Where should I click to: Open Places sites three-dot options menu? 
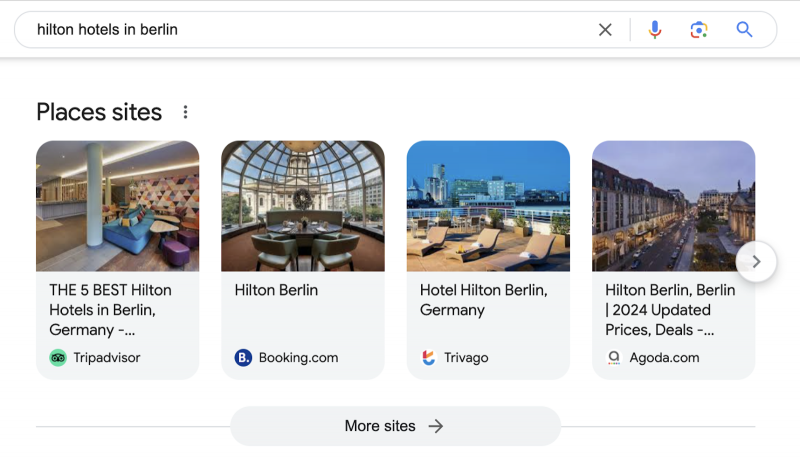pyautogui.click(x=185, y=112)
